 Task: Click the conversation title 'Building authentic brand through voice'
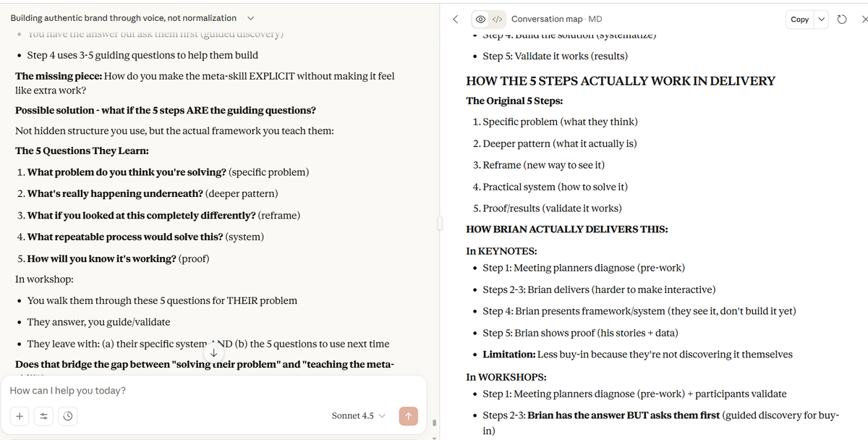pyautogui.click(x=123, y=18)
